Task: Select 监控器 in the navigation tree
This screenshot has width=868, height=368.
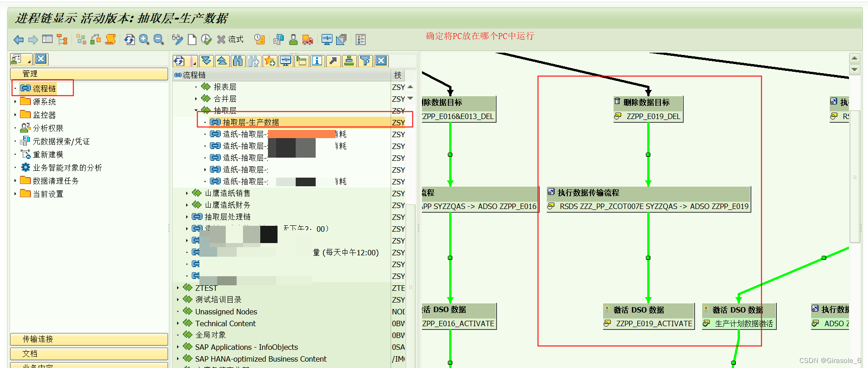Action: pos(44,115)
